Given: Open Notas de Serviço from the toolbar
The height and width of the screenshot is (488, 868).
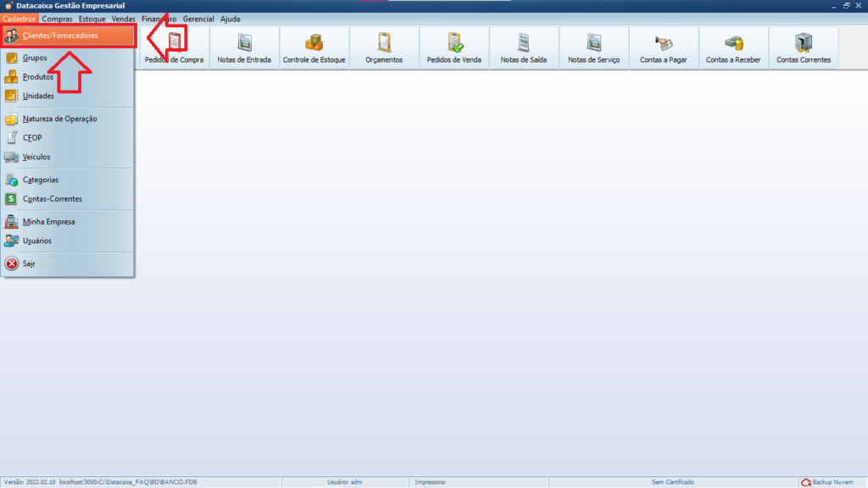Looking at the screenshot, I should (593, 48).
